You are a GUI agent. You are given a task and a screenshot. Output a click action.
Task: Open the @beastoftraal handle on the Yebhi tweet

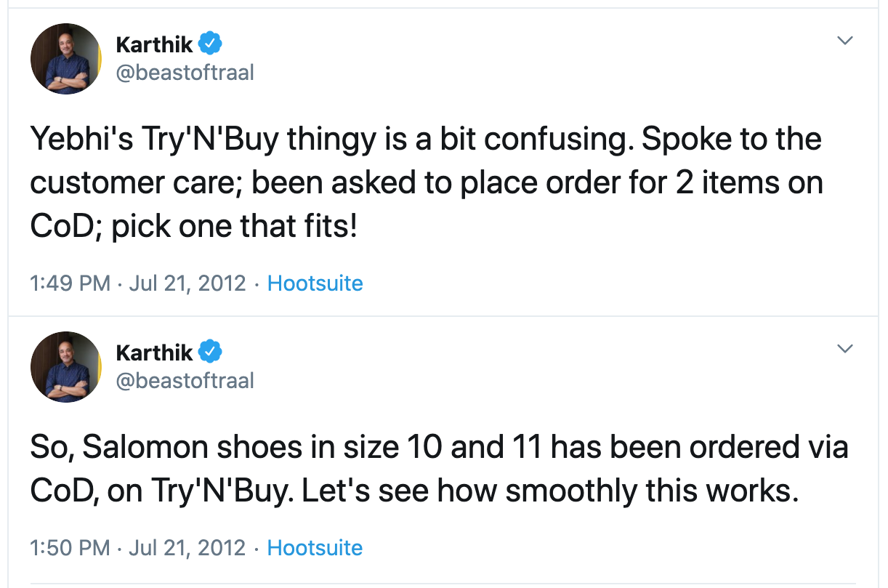185,73
